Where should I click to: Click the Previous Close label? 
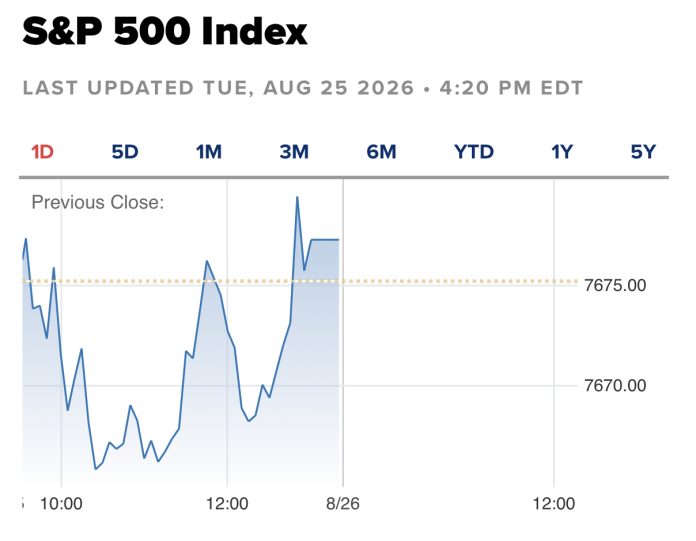pos(98,202)
